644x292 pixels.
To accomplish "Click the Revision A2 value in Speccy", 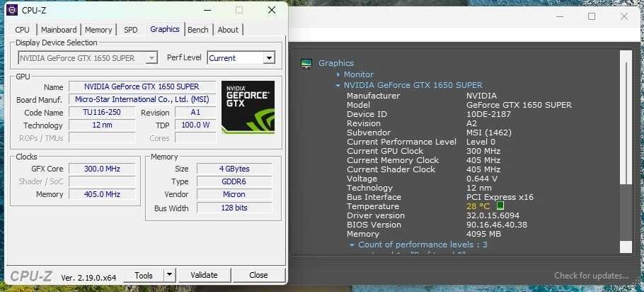I will (x=472, y=123).
